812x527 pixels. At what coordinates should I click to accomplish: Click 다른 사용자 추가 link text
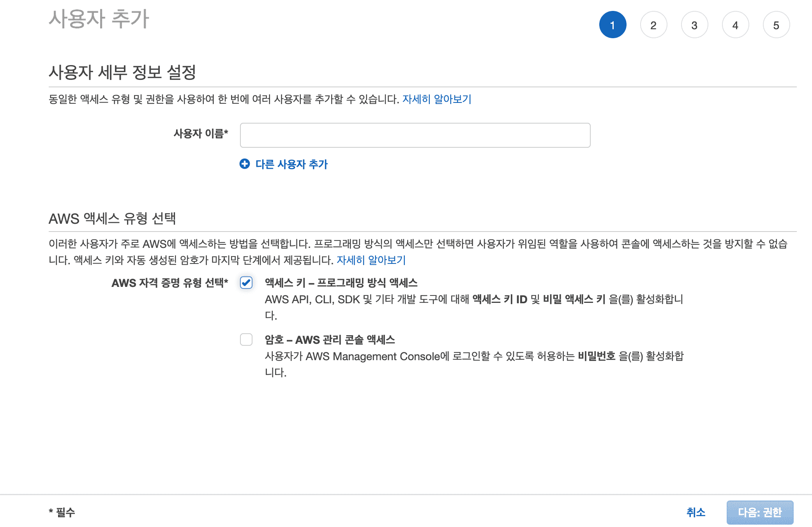[291, 164]
